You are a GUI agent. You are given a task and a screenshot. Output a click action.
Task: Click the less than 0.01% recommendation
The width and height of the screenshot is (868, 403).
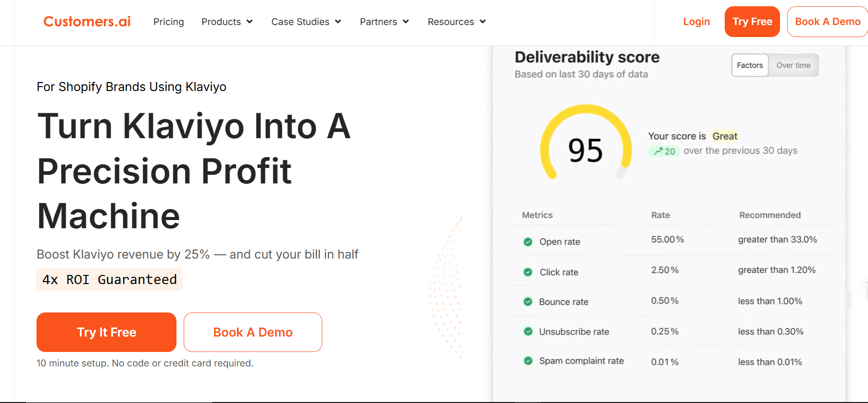(770, 362)
